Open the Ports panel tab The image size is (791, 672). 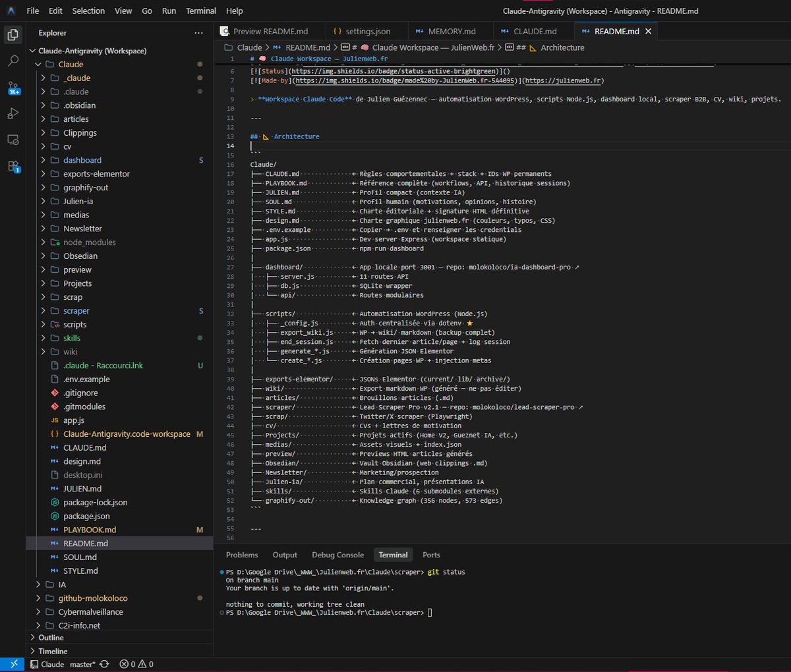coord(431,555)
